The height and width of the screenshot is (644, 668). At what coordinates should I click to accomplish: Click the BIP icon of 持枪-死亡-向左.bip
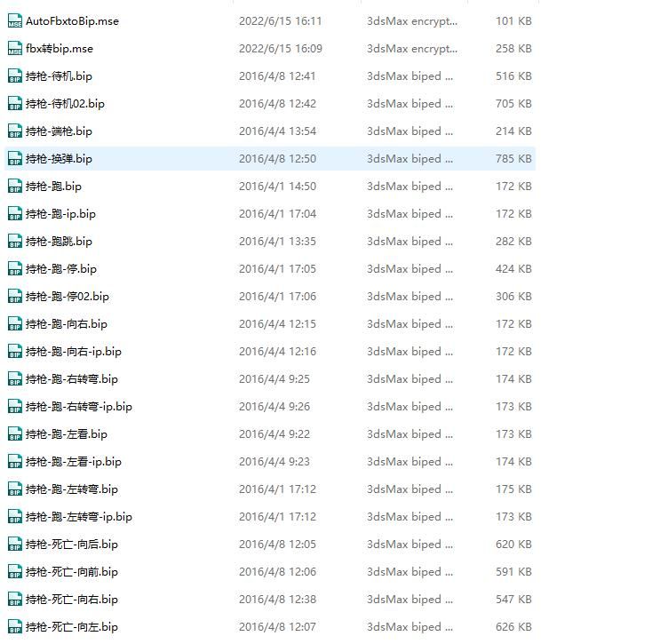(x=14, y=627)
